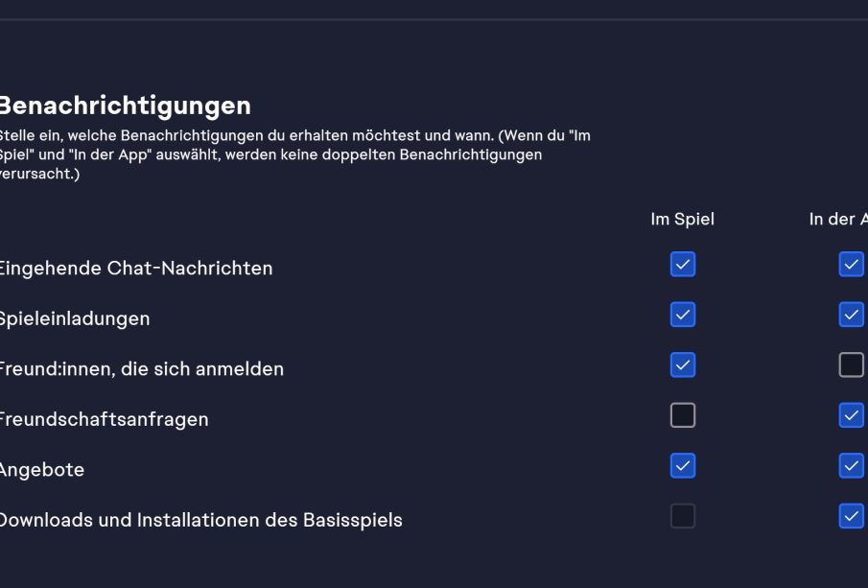
Task: Enable Im Spiel checkbox for Freundschaftsanfragen
Action: [x=682, y=415]
